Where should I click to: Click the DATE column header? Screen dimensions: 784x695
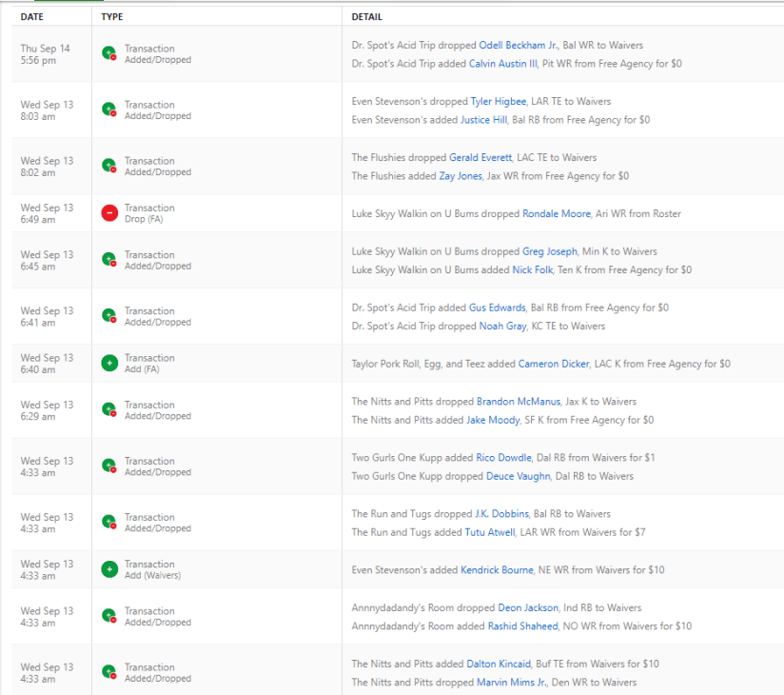(33, 17)
